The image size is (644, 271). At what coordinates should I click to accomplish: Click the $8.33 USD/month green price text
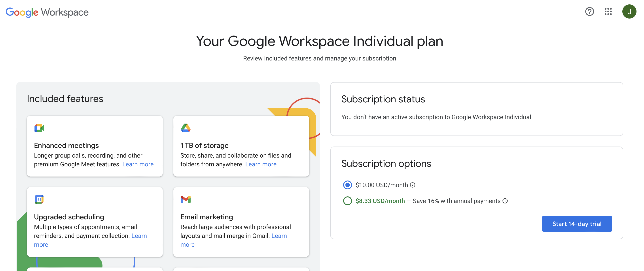point(380,201)
